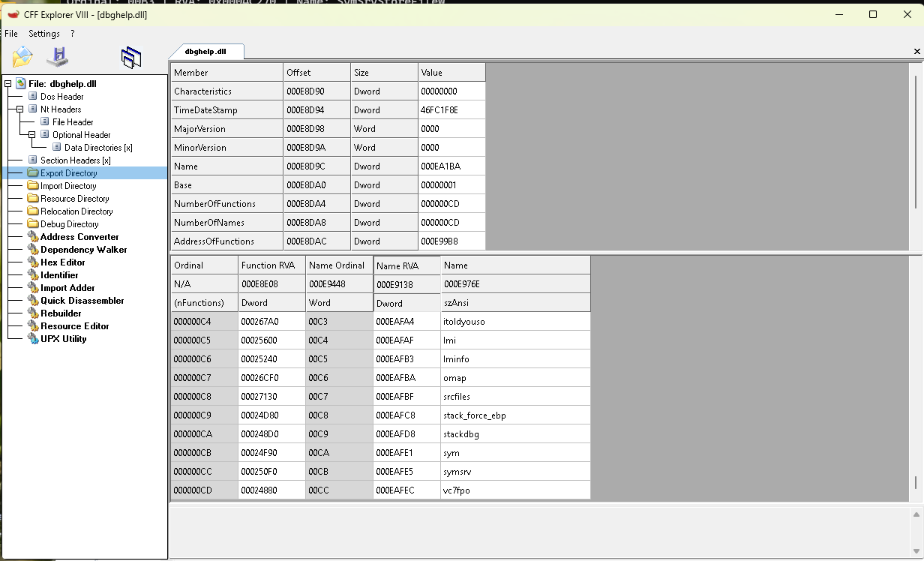Click the Name RVA column header
Screen dimensions: 924x561
406,265
